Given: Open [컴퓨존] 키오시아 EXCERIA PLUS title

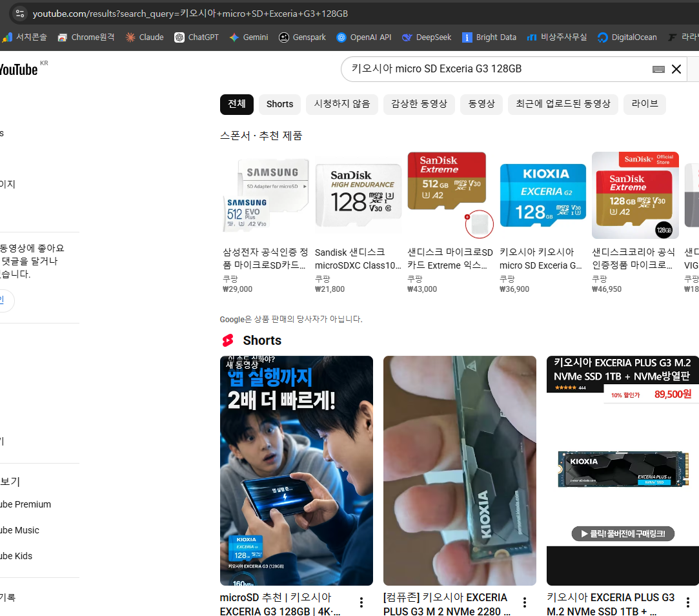Looking at the screenshot, I should click(x=447, y=604).
